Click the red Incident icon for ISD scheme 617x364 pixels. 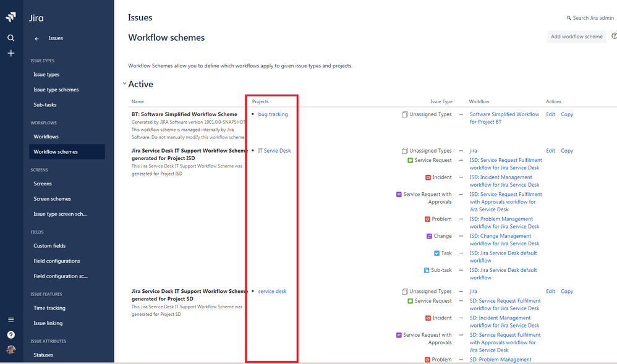point(428,177)
